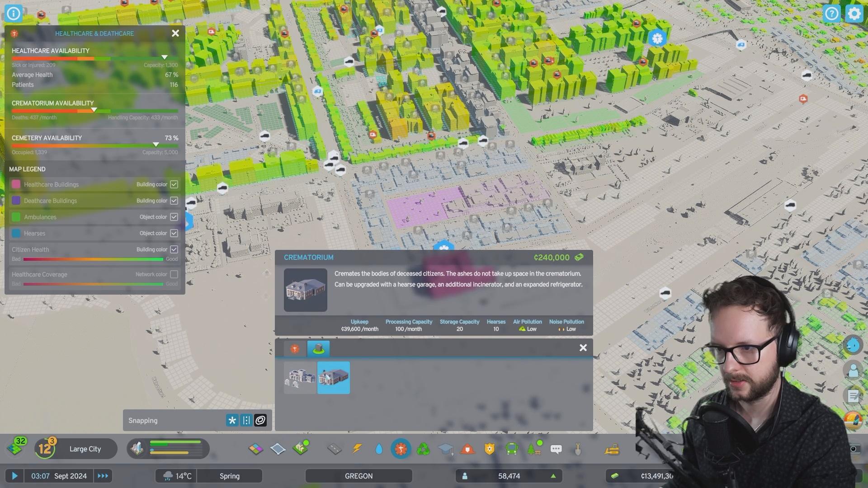Expand the population trend arrow
Viewport: 868px width, 488px height.
coord(553,476)
